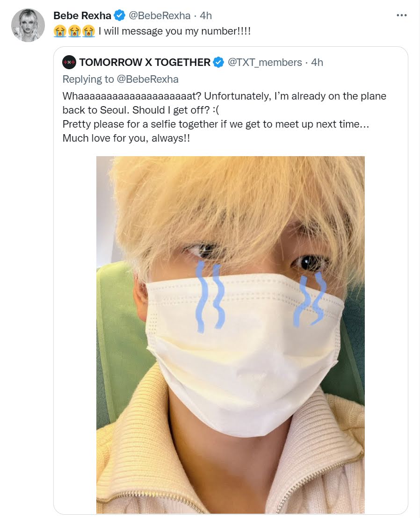Click the TOMORROW X TOGETHER display name
The width and height of the screenshot is (420, 518).
pyautogui.click(x=145, y=63)
